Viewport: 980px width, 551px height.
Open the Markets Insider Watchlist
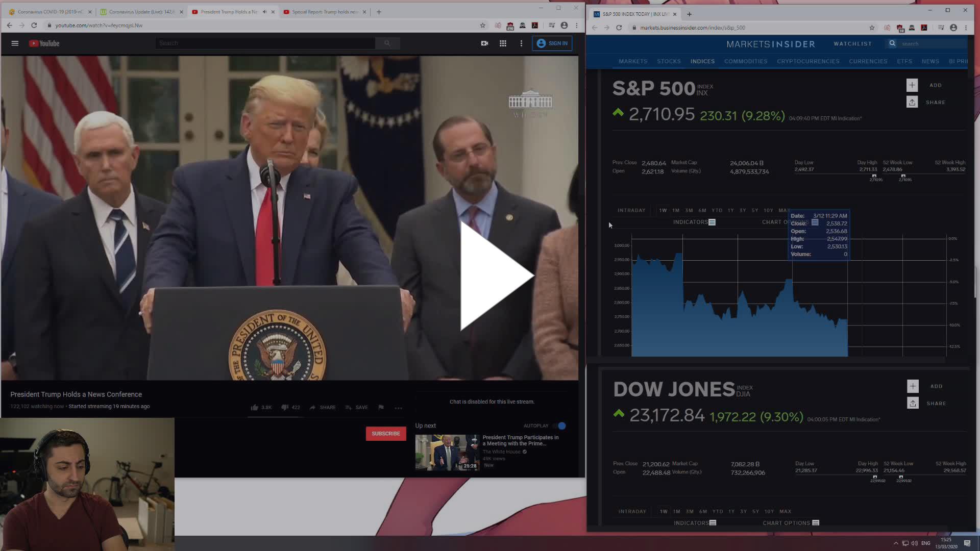tap(852, 44)
